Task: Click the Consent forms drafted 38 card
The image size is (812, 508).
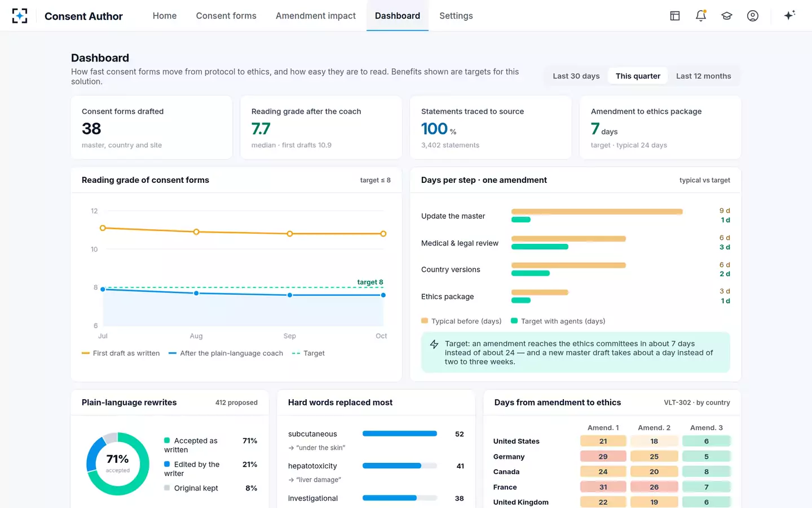Action: (x=152, y=128)
